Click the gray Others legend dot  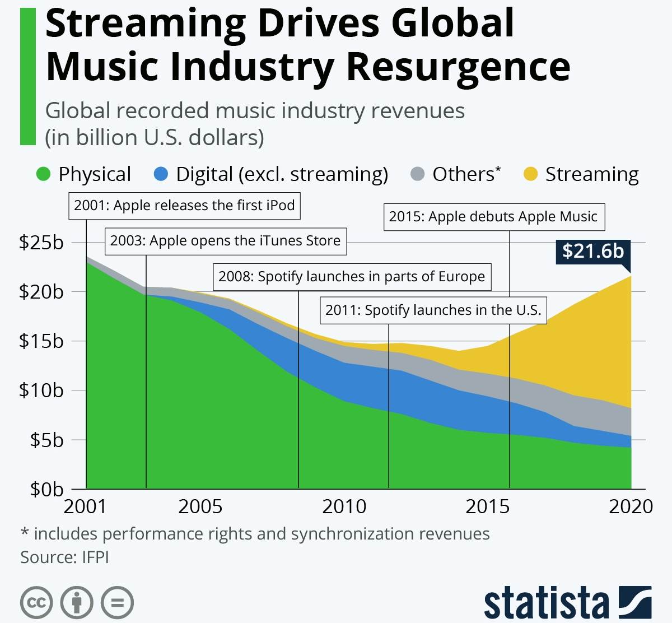pyautogui.click(x=417, y=174)
